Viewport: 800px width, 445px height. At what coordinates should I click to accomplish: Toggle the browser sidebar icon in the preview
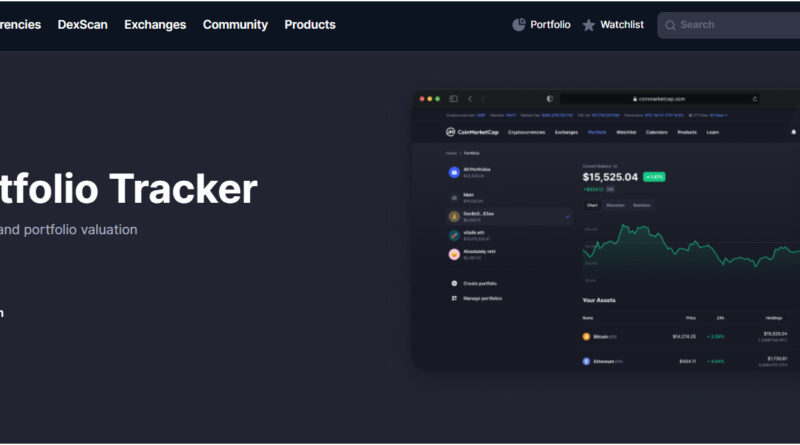(x=453, y=99)
